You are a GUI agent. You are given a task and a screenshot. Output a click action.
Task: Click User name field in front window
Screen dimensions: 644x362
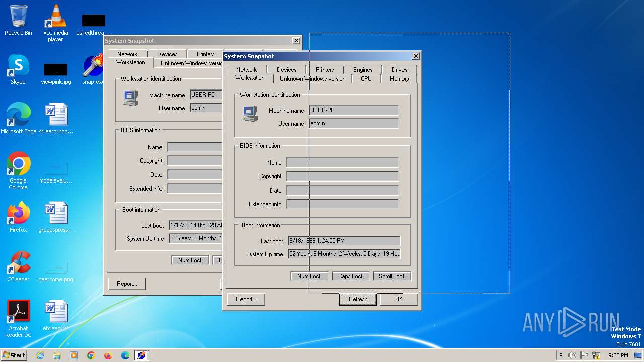(x=354, y=123)
